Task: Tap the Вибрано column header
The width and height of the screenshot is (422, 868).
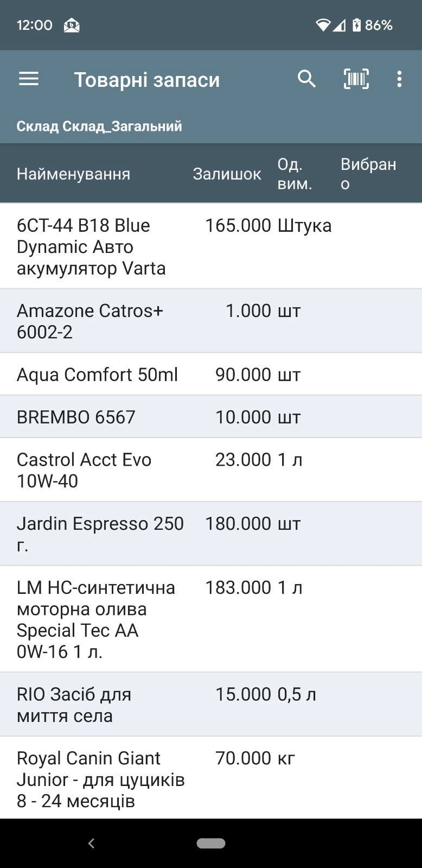Action: (368, 174)
